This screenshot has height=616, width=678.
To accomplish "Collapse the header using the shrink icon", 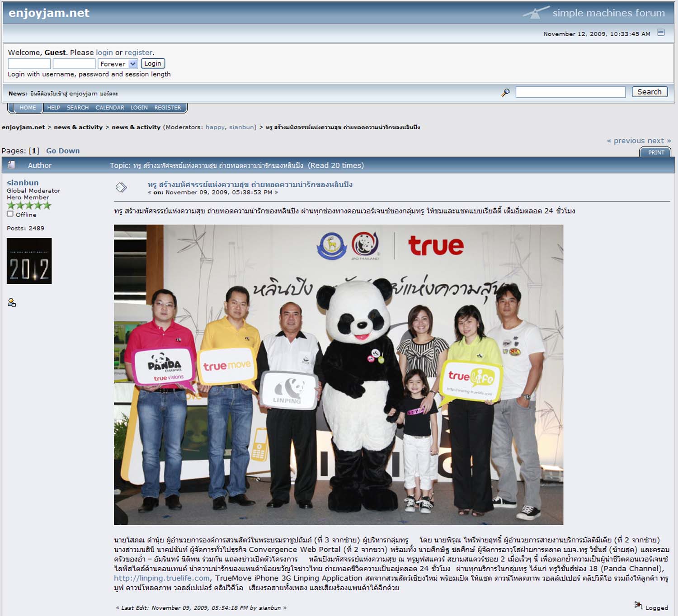I will pos(661,33).
